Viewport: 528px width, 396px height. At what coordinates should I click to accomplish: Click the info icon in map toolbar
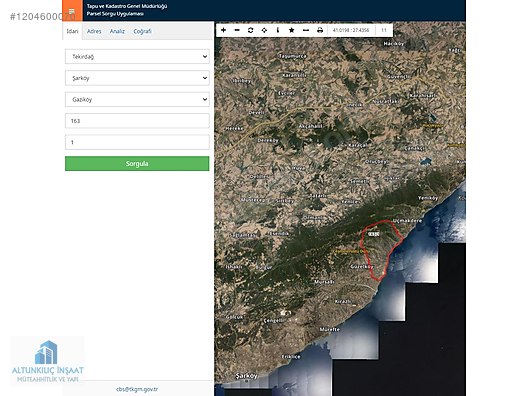click(x=278, y=30)
